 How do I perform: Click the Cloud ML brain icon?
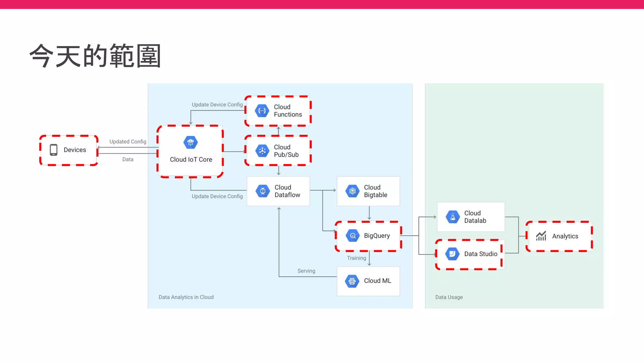click(352, 281)
